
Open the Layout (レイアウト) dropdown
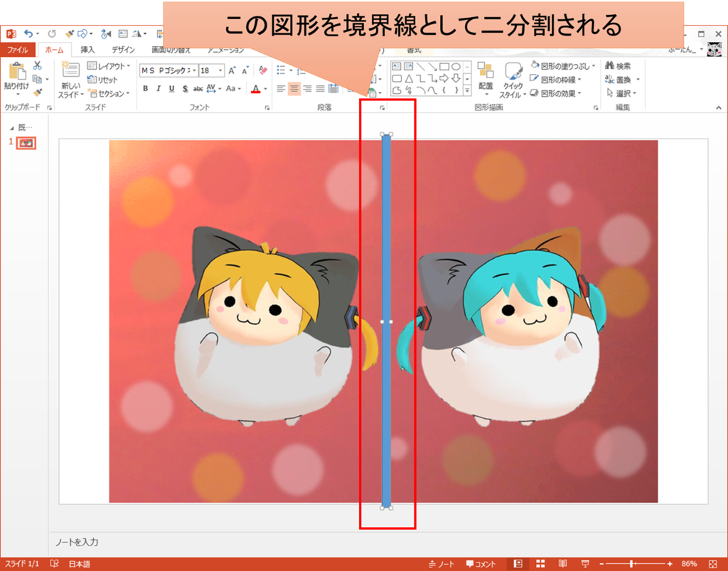tap(109, 66)
